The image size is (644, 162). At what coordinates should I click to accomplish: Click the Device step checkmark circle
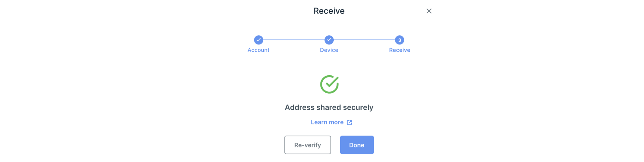point(329,40)
